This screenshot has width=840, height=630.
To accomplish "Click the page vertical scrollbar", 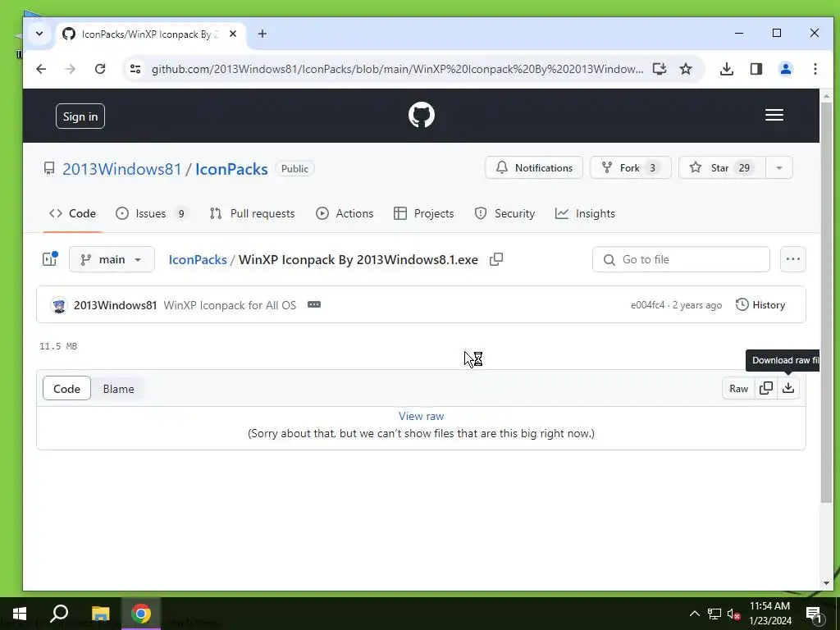I will tap(826, 302).
